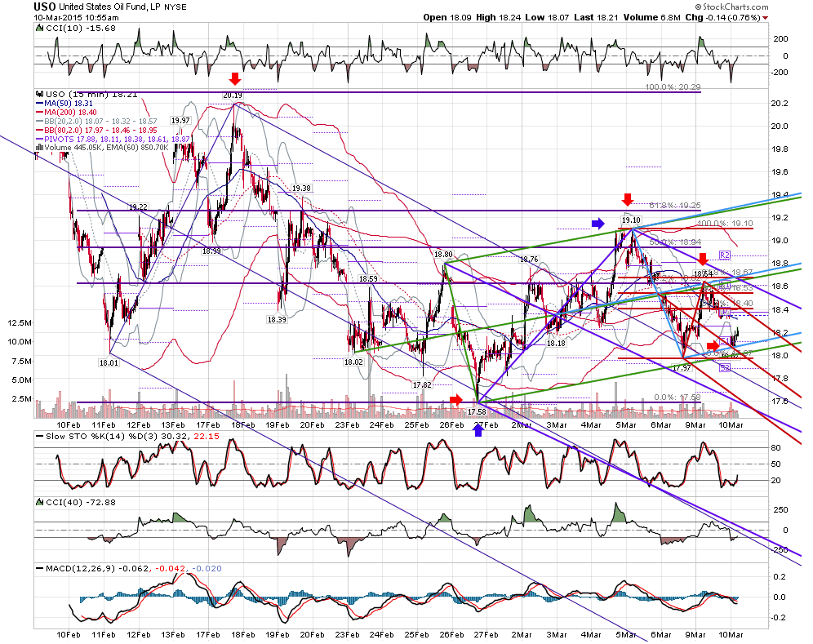Click the 20.19 peak price label
This screenshot has width=813, height=644.
(x=233, y=95)
